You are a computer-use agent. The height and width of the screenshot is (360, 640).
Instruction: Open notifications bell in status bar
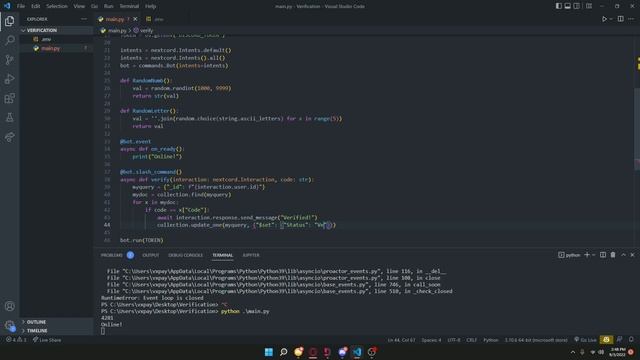click(631, 340)
